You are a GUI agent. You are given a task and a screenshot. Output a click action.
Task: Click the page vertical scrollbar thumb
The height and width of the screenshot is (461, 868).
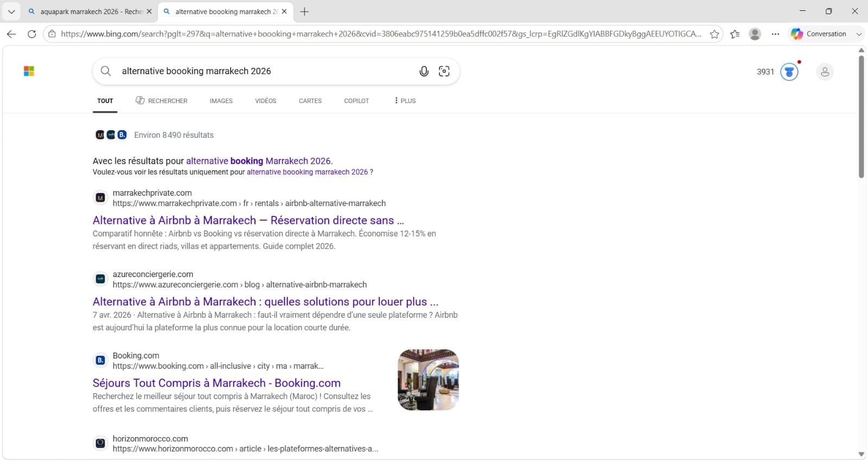[x=861, y=116]
